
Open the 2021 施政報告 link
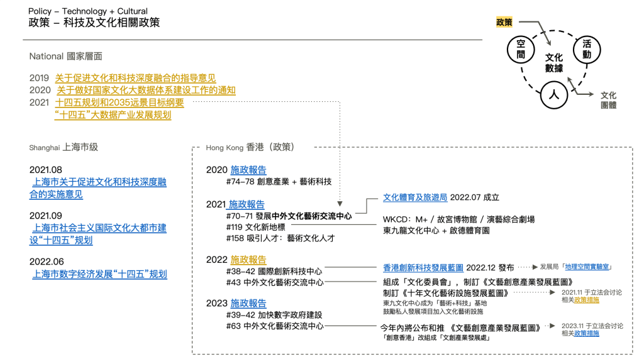click(x=246, y=204)
